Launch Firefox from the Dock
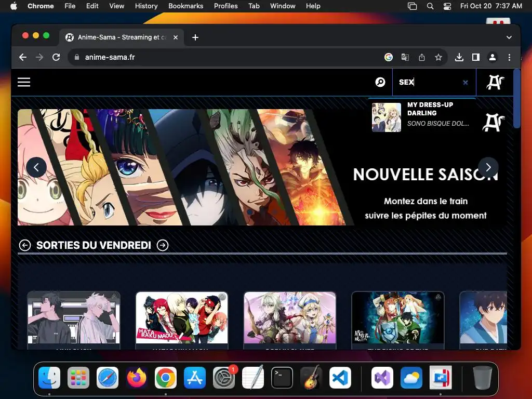The image size is (532, 399). 137,377
